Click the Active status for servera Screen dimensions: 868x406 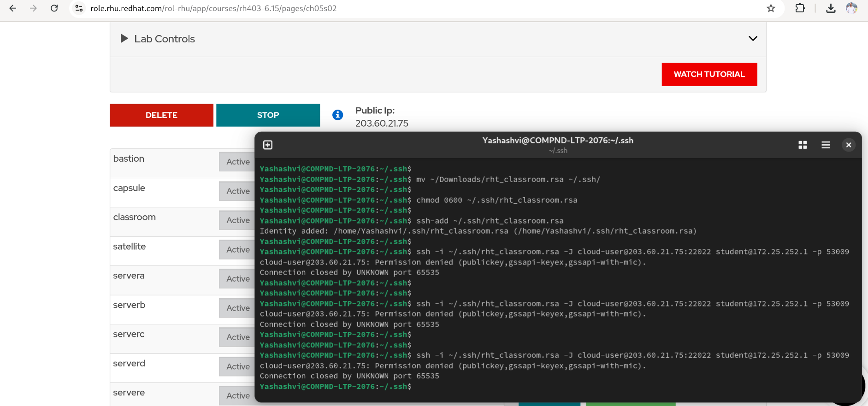(x=238, y=279)
